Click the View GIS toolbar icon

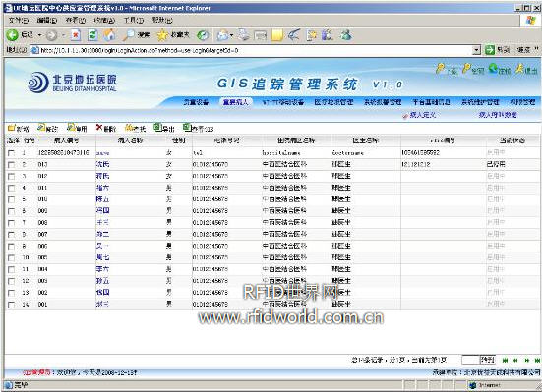click(187, 127)
